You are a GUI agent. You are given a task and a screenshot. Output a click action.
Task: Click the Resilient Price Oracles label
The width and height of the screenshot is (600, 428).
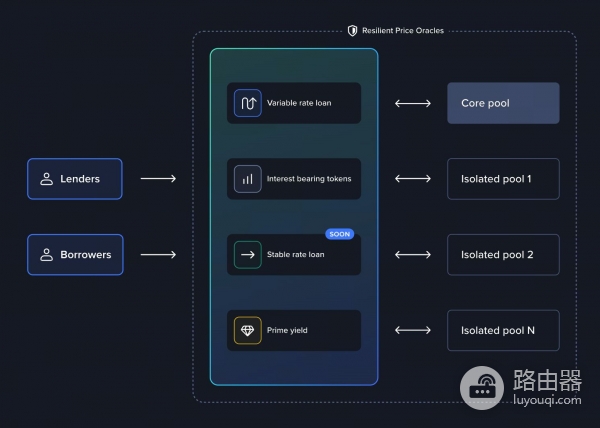pos(402,31)
